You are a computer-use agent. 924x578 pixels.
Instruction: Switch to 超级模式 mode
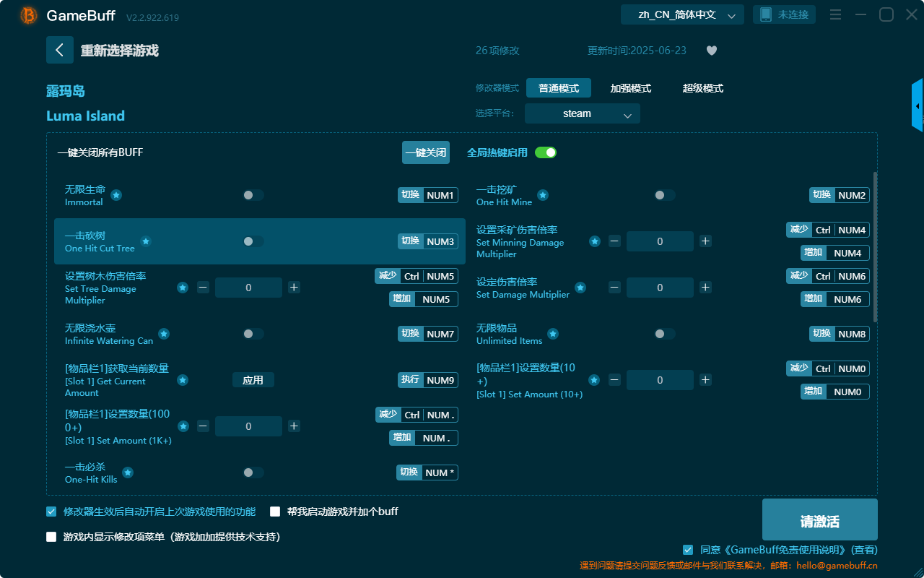[x=702, y=87]
